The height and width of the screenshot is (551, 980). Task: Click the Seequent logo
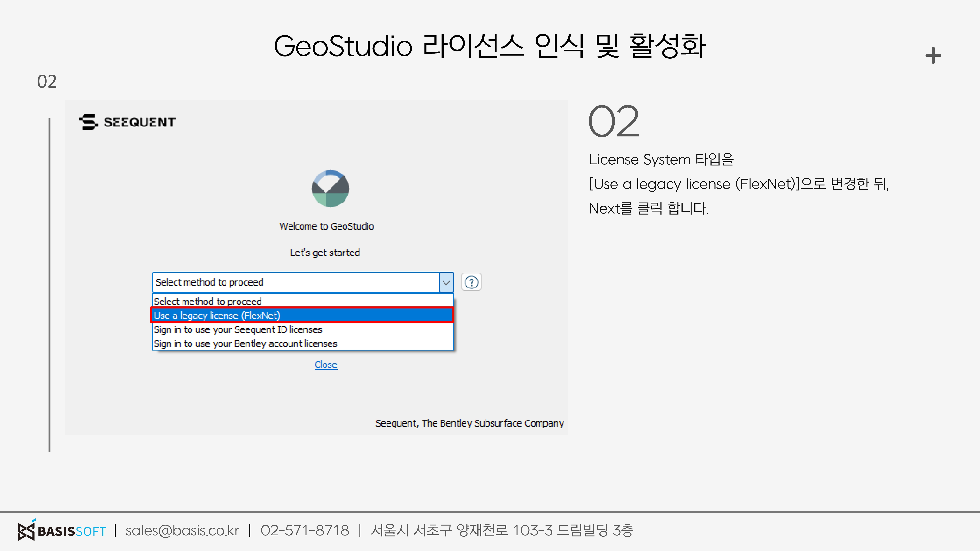click(127, 122)
